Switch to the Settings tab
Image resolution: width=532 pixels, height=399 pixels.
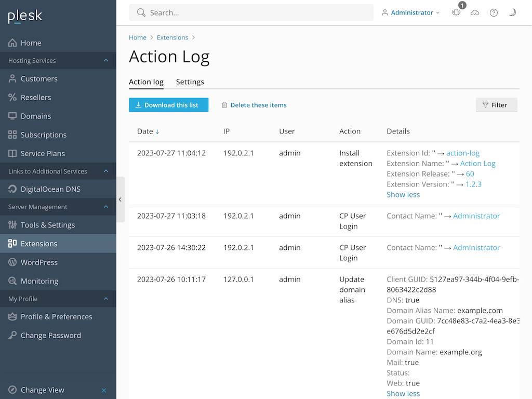tap(190, 82)
